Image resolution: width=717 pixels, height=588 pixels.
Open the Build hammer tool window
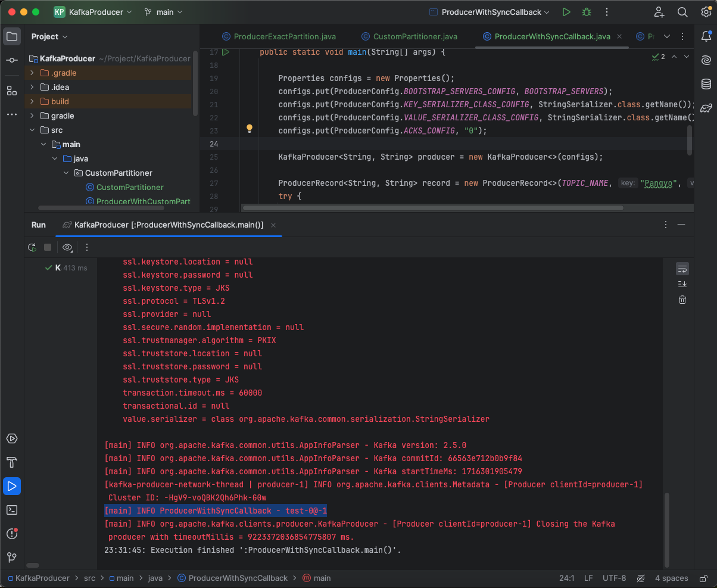tap(12, 462)
